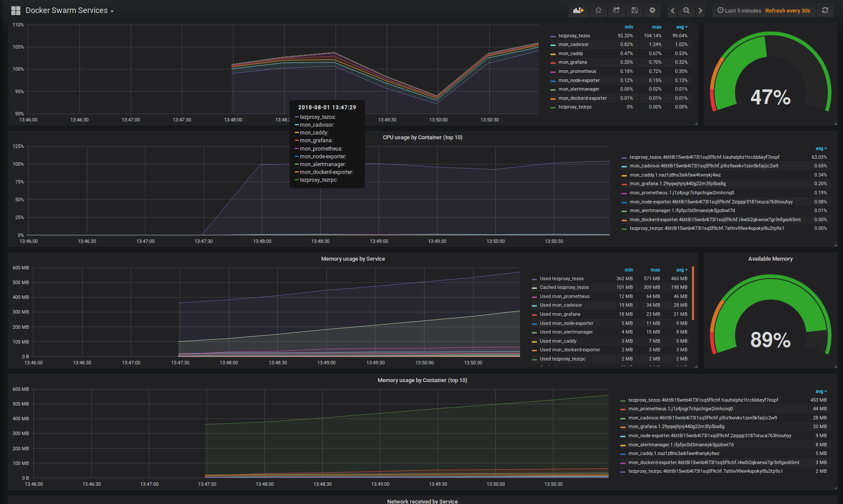Open dashboard settings gear
Screen dimensions: 843x504
point(652,10)
